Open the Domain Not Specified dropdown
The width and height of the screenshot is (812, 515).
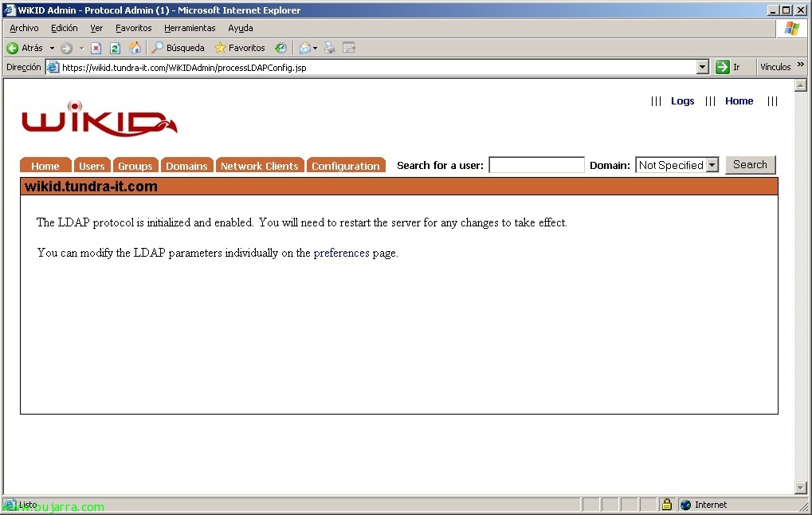click(677, 165)
